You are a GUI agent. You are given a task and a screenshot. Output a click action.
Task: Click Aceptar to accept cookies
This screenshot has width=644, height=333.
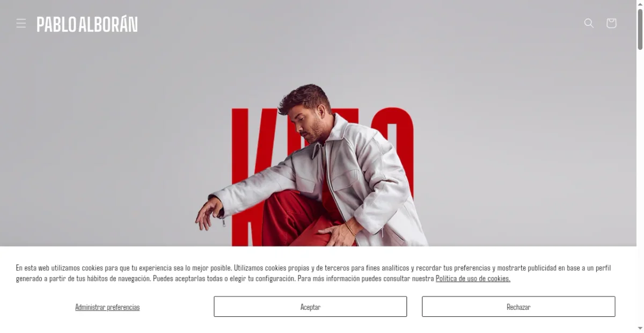(x=310, y=307)
